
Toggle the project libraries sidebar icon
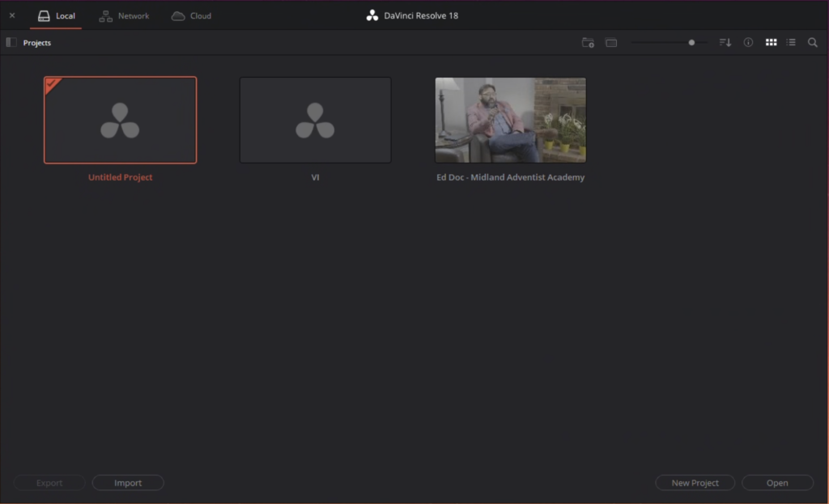click(x=11, y=42)
